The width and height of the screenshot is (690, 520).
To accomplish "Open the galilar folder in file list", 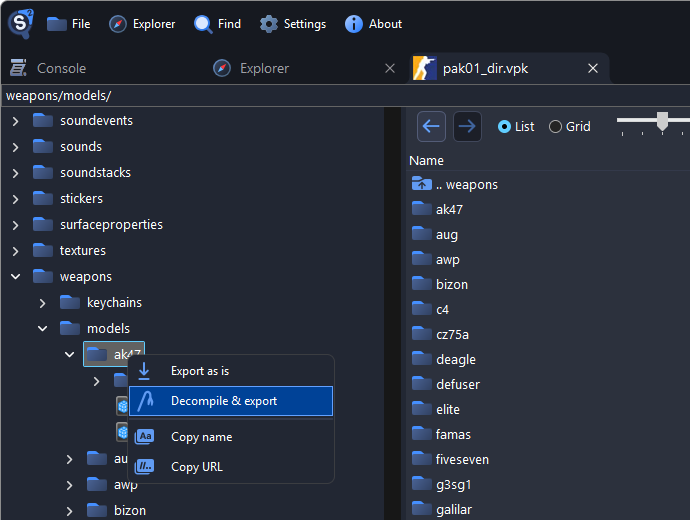I will click(442, 509).
